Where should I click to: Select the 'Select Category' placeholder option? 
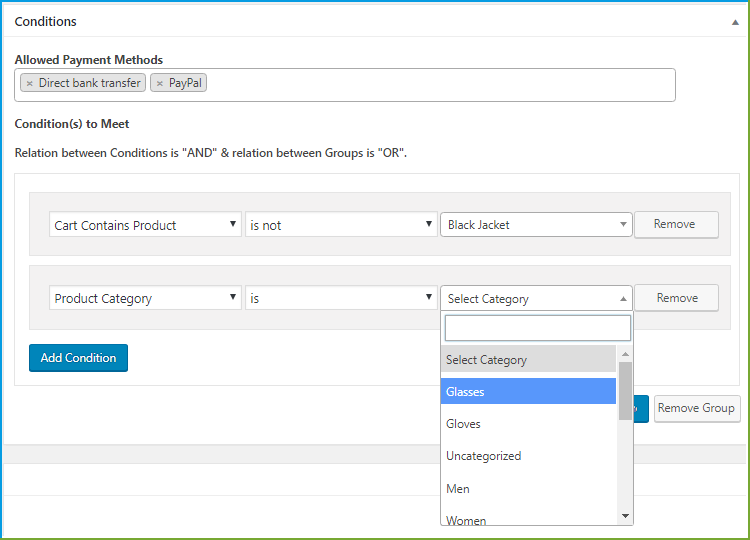point(528,359)
